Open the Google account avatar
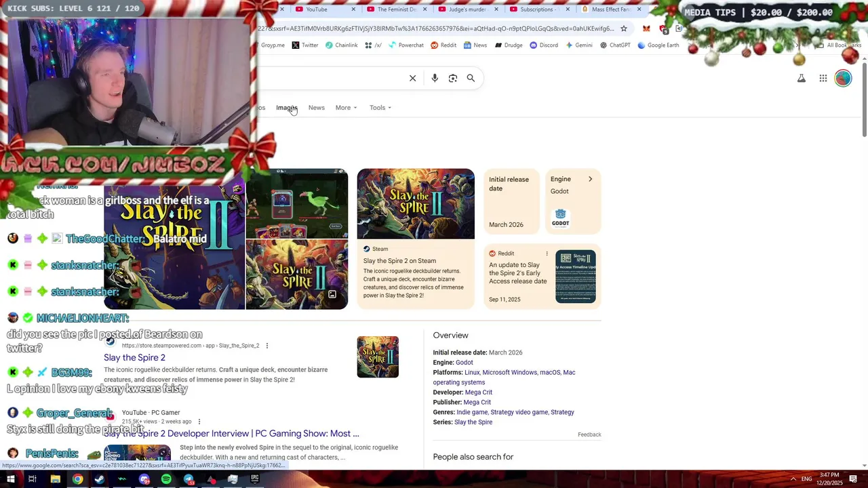This screenshot has width=868, height=488. pos(843,79)
